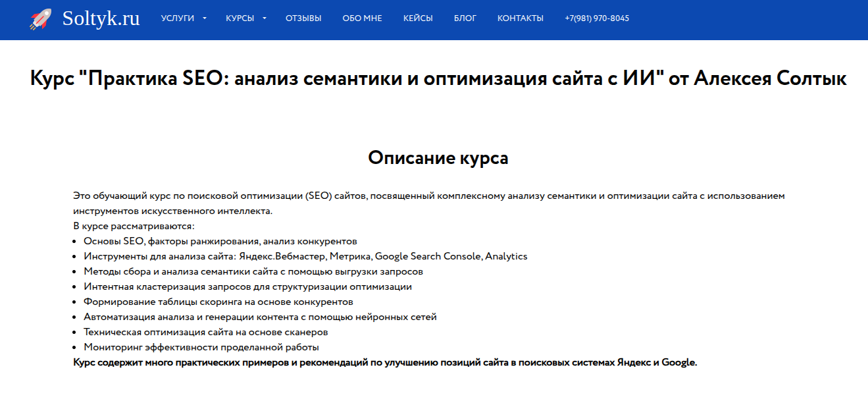Open the БЛОГ section
This screenshot has height=407, width=868.
[465, 18]
